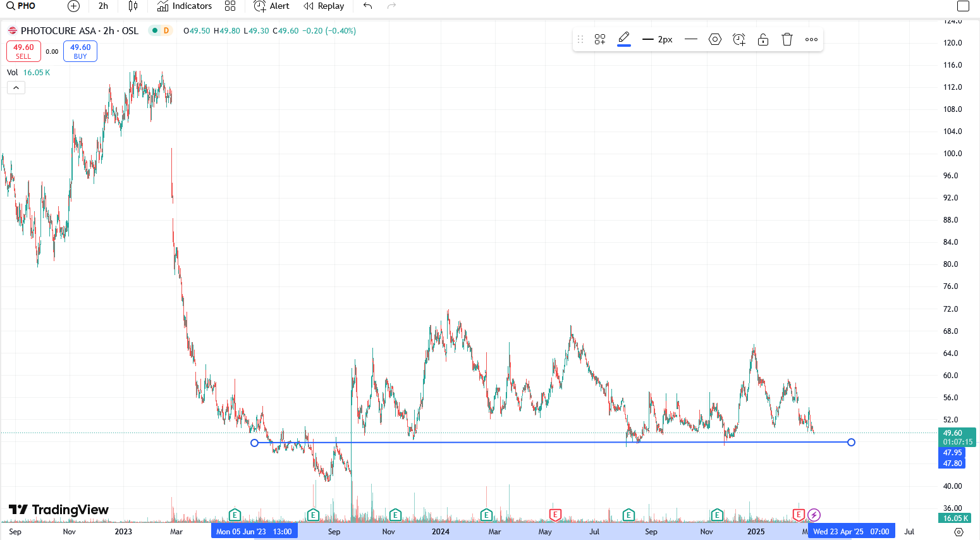980x540 pixels.
Task: Click the Vol 16.05 K indicator label
Action: pos(28,73)
